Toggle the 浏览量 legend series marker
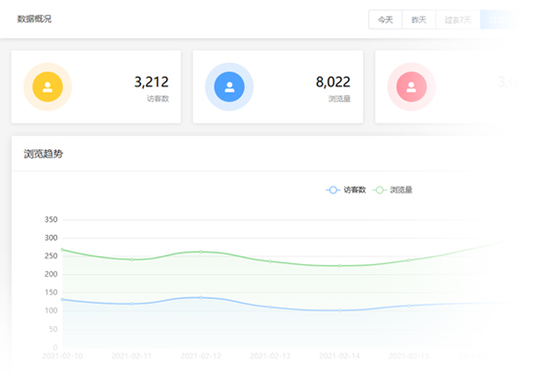The image size is (542, 392). pos(380,190)
